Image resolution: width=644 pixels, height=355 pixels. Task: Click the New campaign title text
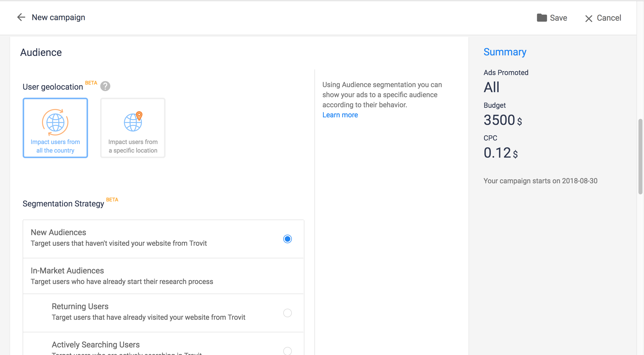(58, 17)
